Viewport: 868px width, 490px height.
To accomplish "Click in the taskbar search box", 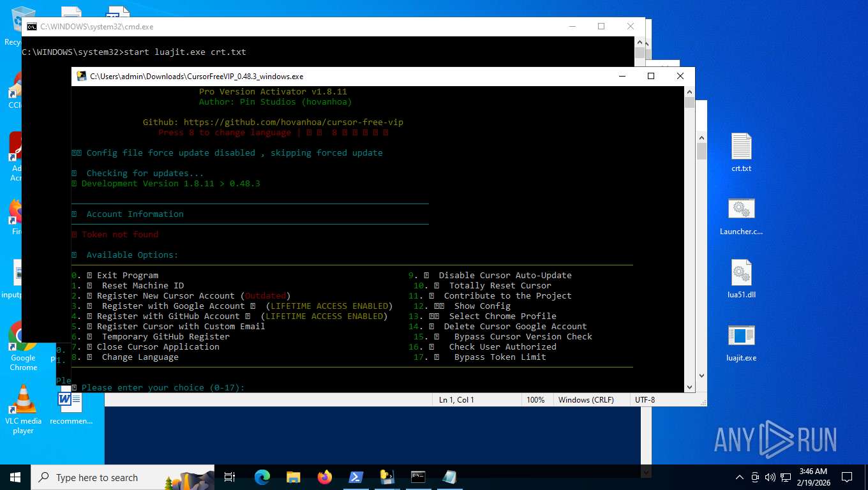I will point(123,477).
